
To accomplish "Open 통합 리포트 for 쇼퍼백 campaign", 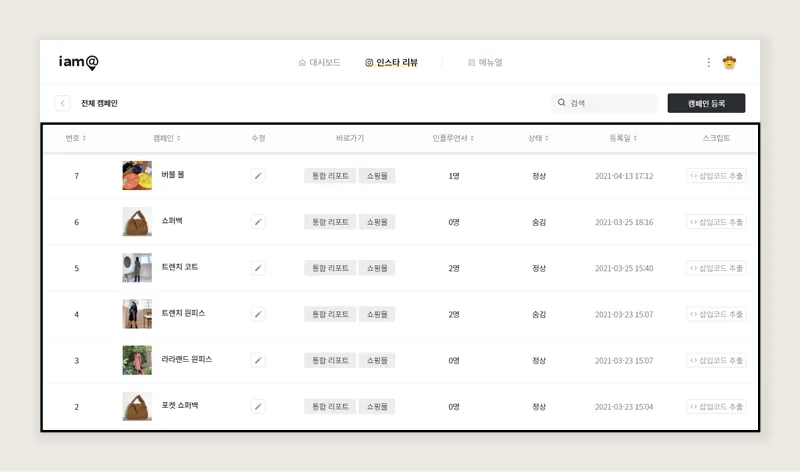I will pyautogui.click(x=330, y=222).
